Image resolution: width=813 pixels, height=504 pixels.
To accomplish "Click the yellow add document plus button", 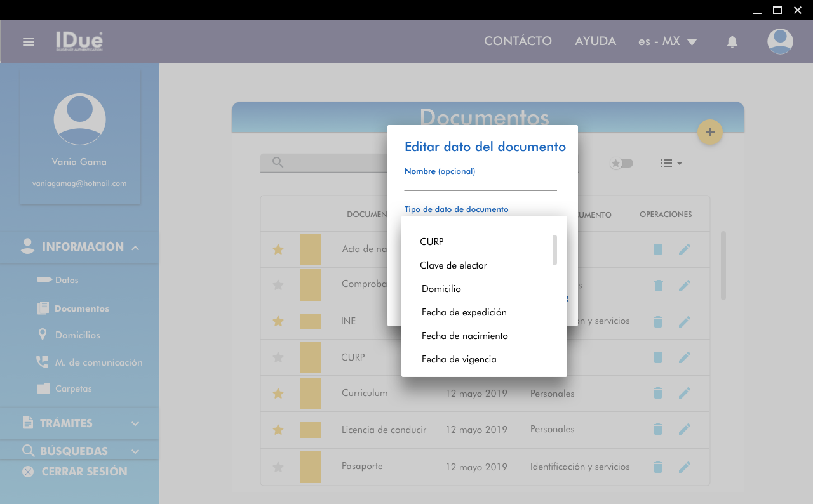I will click(709, 132).
